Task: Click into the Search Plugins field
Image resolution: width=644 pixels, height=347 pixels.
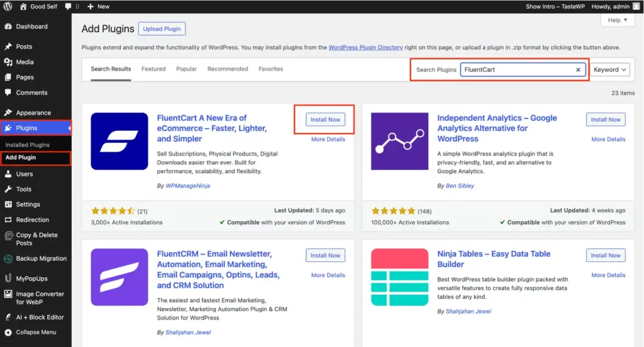Action: click(517, 70)
